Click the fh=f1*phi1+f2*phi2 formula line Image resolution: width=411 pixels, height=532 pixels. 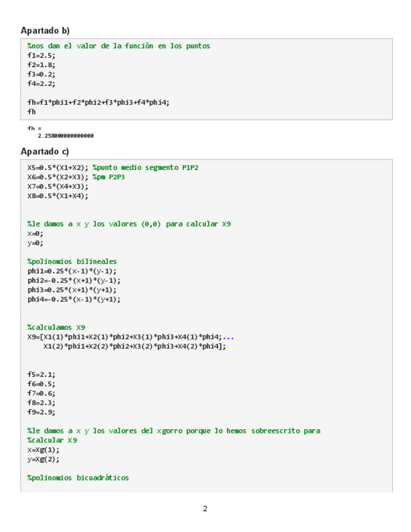click(x=98, y=102)
